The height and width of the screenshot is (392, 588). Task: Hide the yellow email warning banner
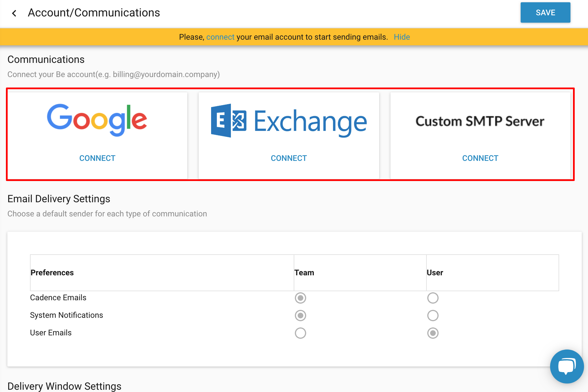pos(402,37)
